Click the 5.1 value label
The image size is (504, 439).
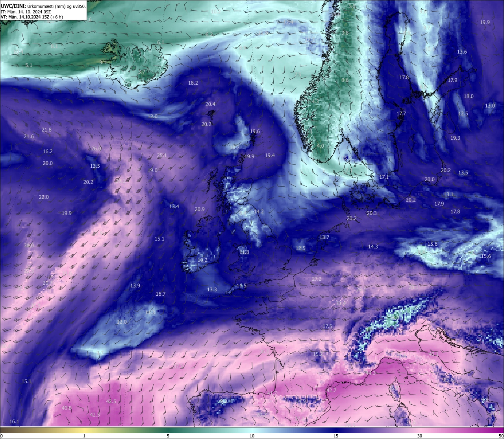coord(29,65)
